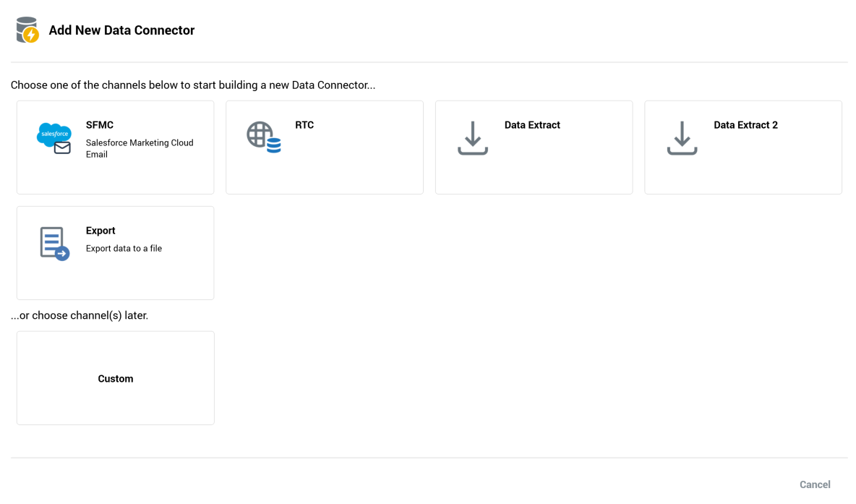Click the Salesforce Marketing Cloud Email description
The image size is (856, 504).
click(x=140, y=148)
